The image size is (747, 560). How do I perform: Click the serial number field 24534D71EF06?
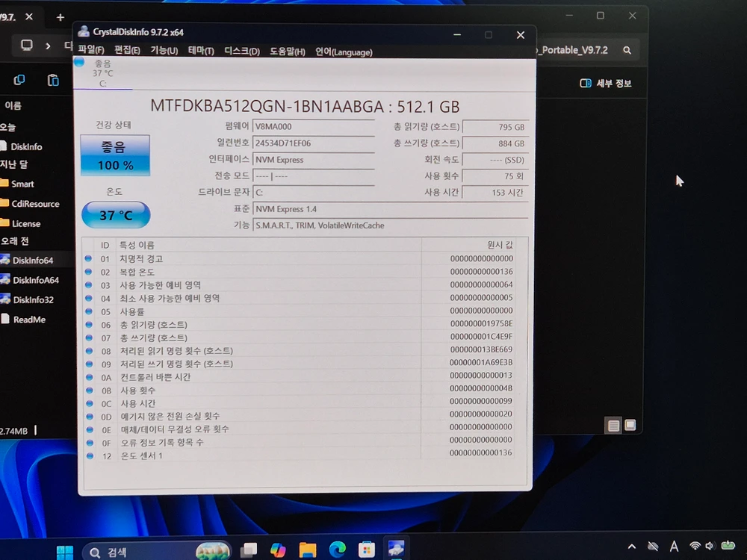coord(314,143)
